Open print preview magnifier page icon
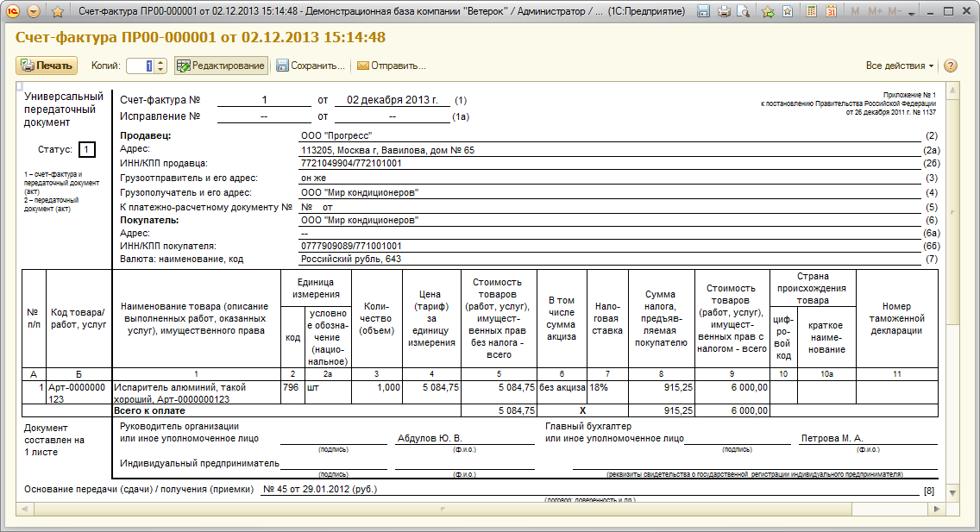 point(743,11)
